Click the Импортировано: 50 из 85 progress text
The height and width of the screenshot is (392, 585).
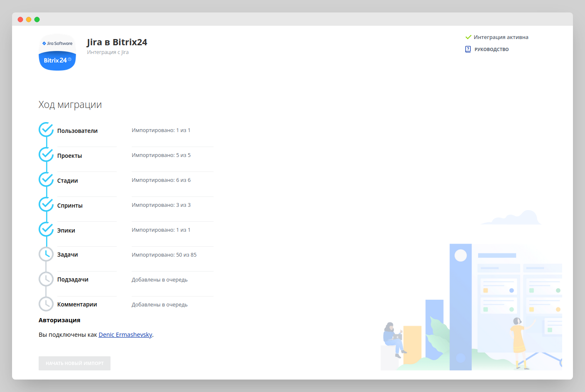tap(164, 255)
